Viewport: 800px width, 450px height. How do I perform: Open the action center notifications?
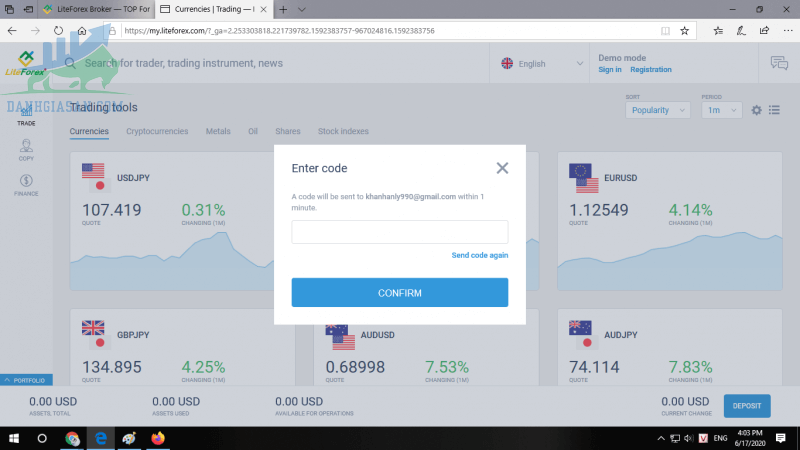(x=781, y=438)
